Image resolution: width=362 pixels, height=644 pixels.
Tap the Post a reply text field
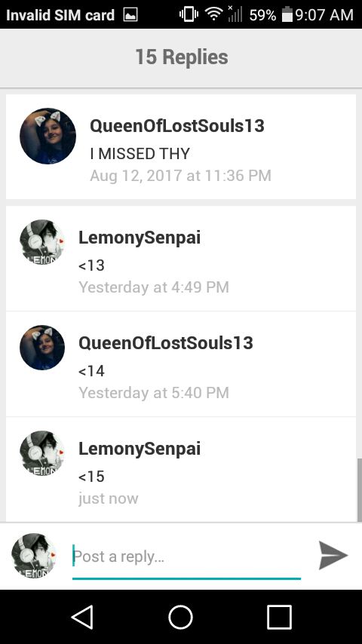(186, 557)
